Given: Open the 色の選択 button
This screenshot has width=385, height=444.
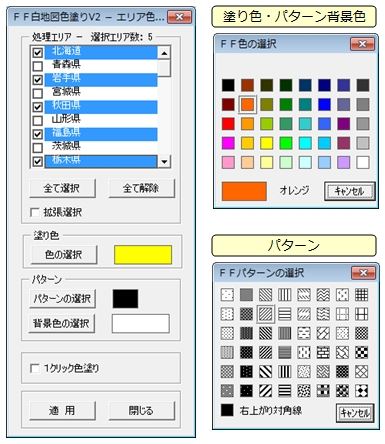Looking at the screenshot, I should [64, 255].
